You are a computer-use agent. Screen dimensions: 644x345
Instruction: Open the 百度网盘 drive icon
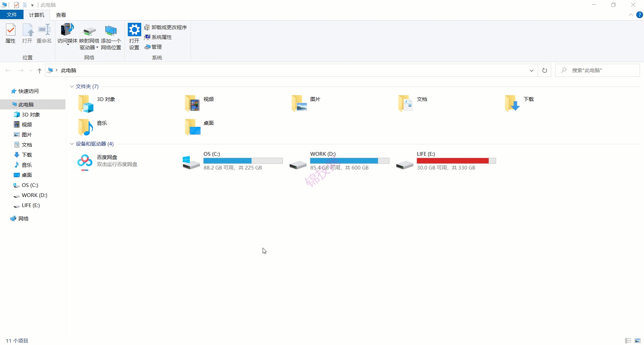pyautogui.click(x=85, y=161)
